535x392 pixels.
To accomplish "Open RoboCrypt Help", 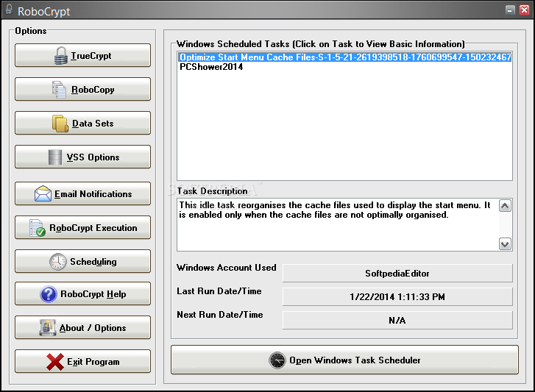I will pos(82,293).
